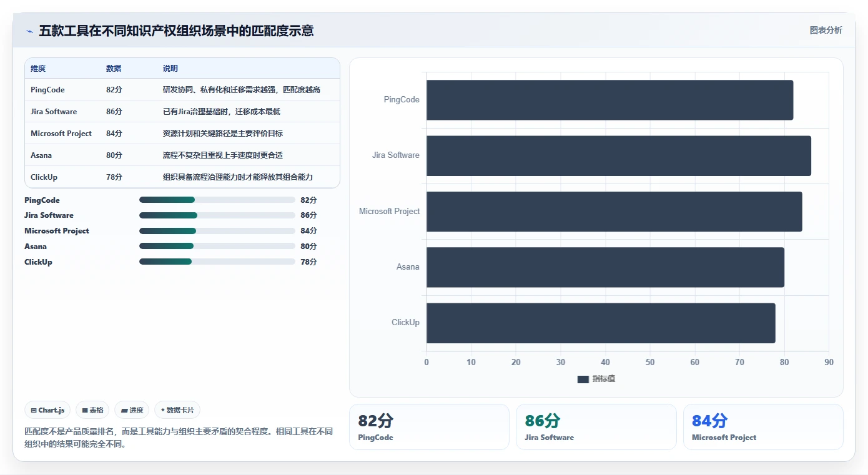The image size is (868, 475).
Task: Click the 维度 column header
Action: click(x=38, y=69)
